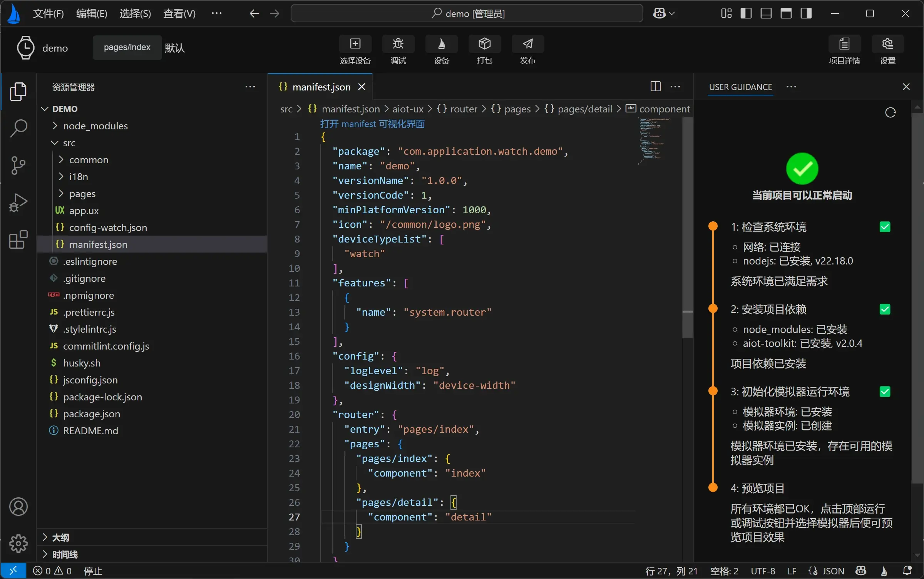Open the Extensions view icon

tap(18, 239)
